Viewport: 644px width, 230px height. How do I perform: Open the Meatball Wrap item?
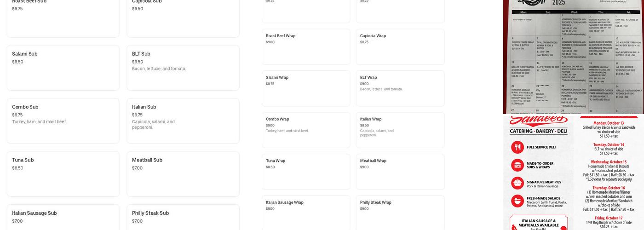400,172
